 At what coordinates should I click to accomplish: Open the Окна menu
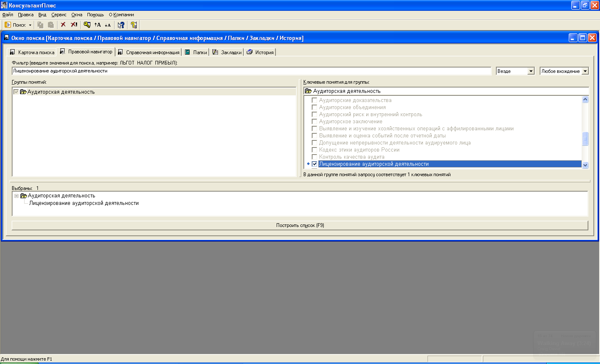click(x=77, y=15)
